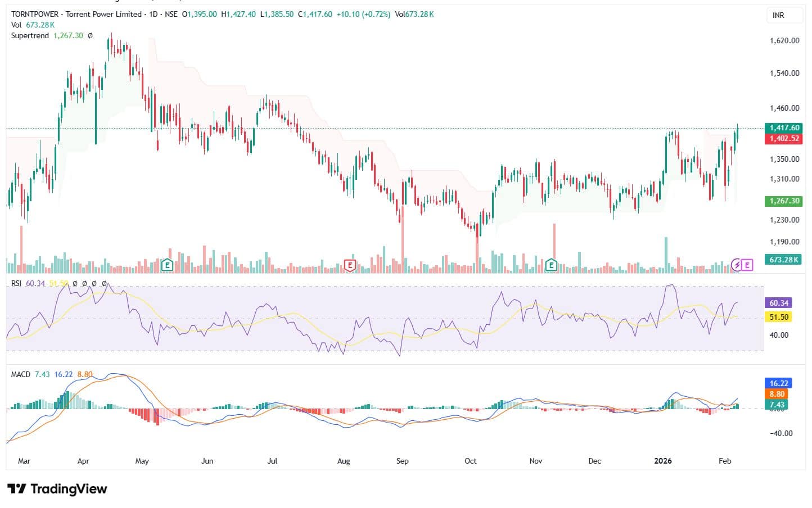Click the 1,230.00 price axis tick

coord(784,220)
